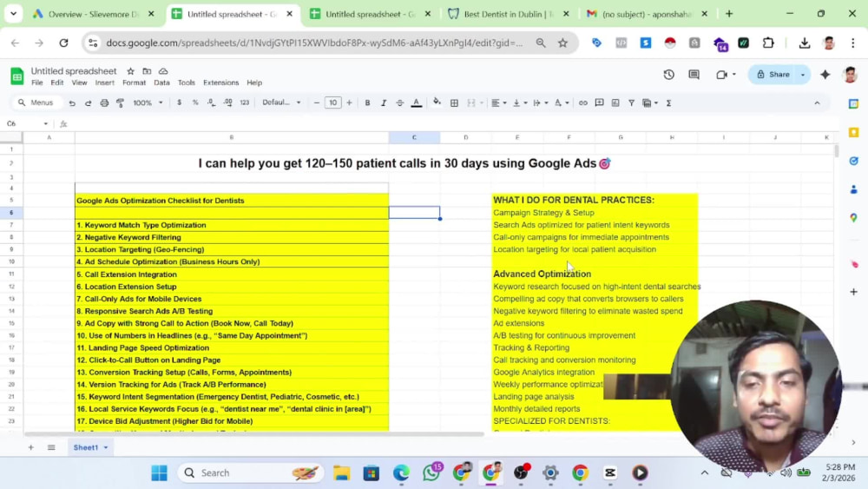Open version history clock icon
868x489 pixels.
668,74
